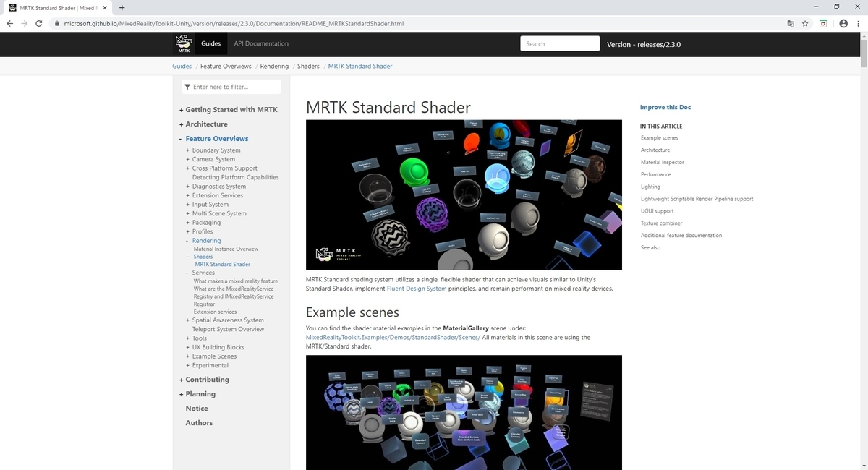Open a new browser tab

click(x=122, y=7)
